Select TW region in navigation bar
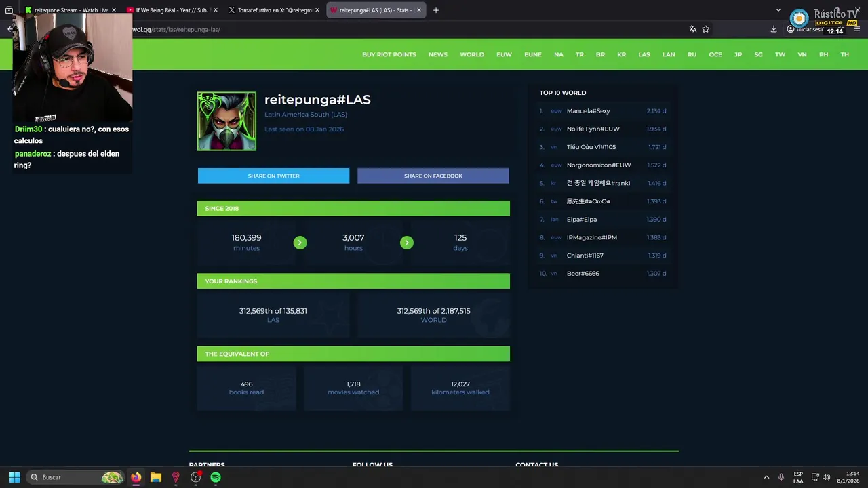Viewport: 868px width, 488px height. [781, 54]
